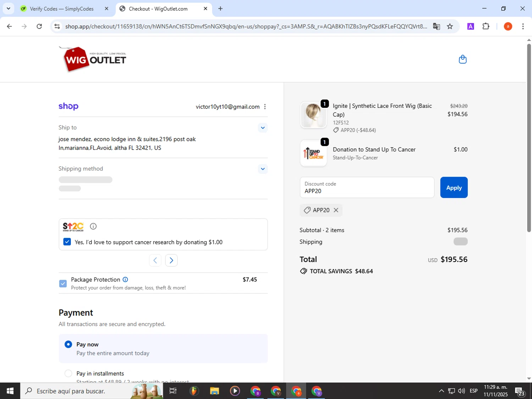
Task: Click the info icon beside Stand Up To Cancer logo
Action: point(93,226)
